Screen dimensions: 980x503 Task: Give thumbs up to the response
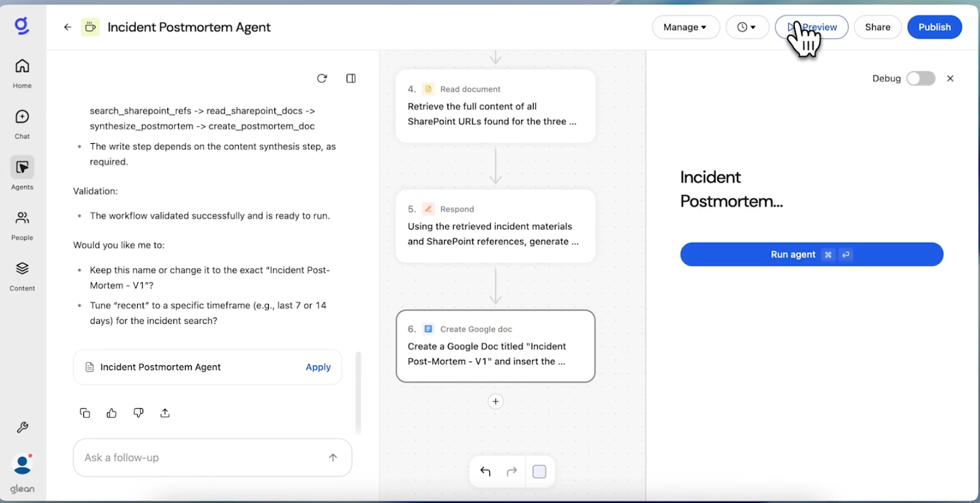111,413
